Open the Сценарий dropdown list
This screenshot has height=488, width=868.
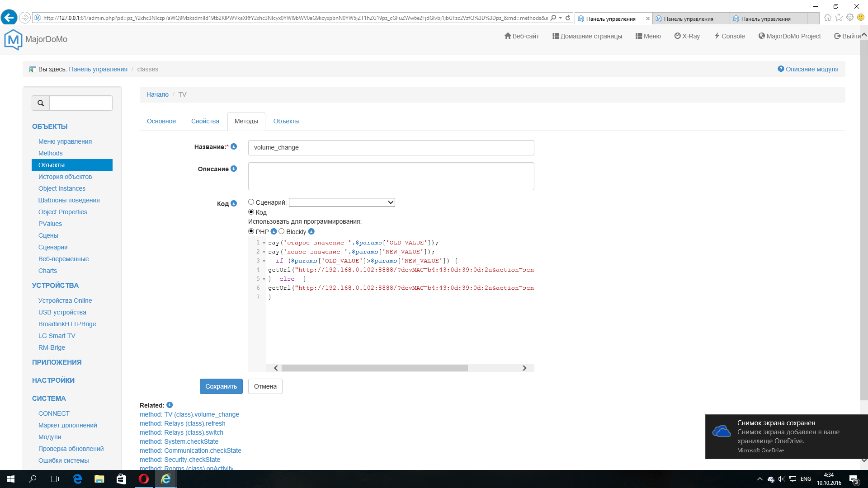[342, 202]
